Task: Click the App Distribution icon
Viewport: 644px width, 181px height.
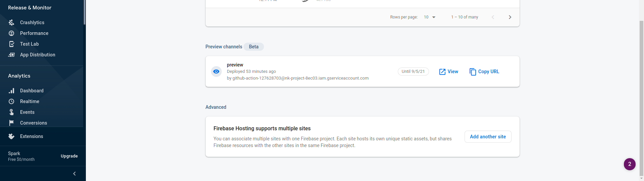Action: click(x=11, y=55)
